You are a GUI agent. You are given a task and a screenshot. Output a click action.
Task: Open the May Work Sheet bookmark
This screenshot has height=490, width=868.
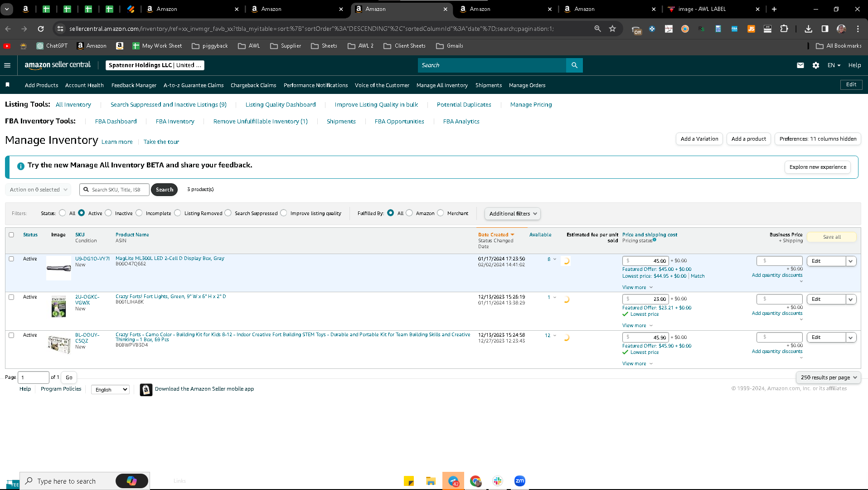[x=157, y=46]
